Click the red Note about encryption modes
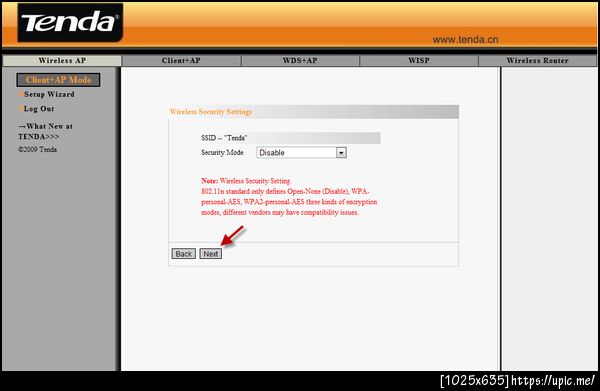 (289, 197)
